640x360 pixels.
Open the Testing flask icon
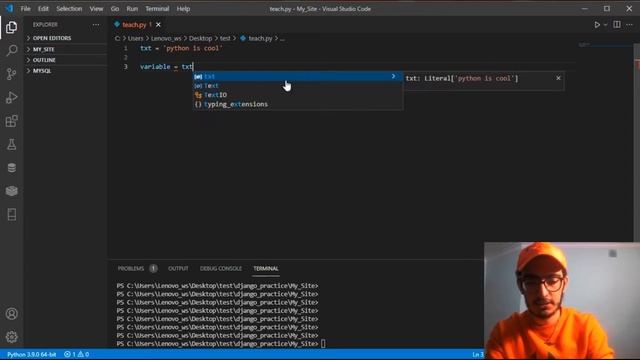click(11, 144)
